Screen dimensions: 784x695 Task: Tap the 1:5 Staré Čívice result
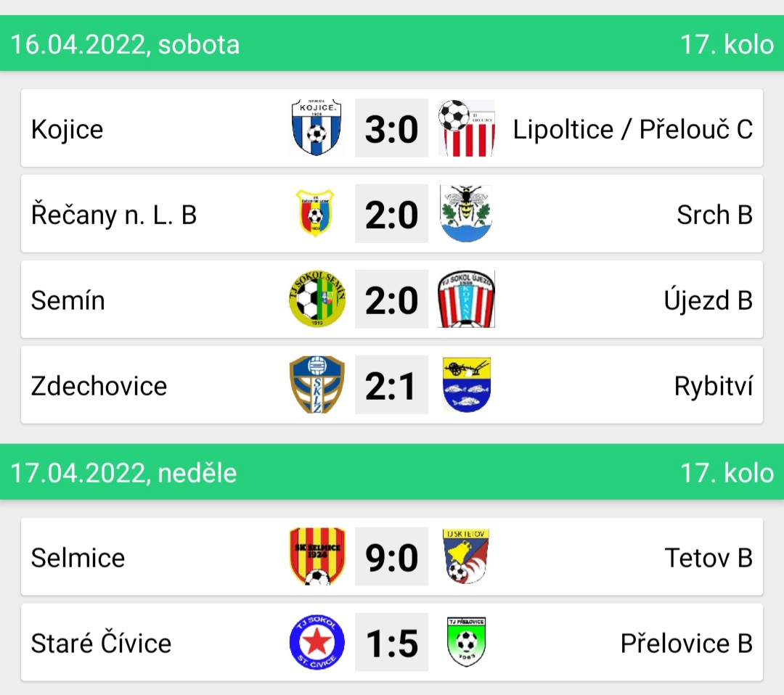(391, 642)
